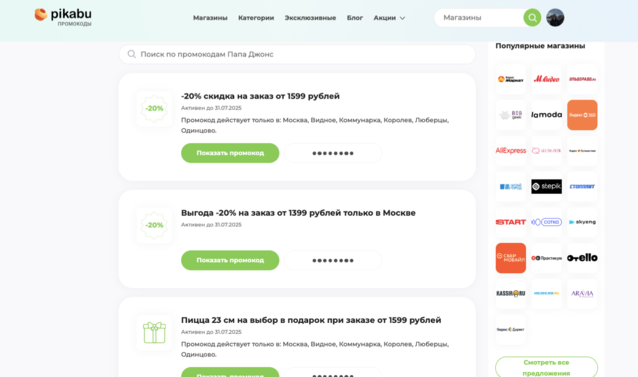Screen dimensions: 638x377
Task: Open Столплит store logo
Action: click(582, 187)
